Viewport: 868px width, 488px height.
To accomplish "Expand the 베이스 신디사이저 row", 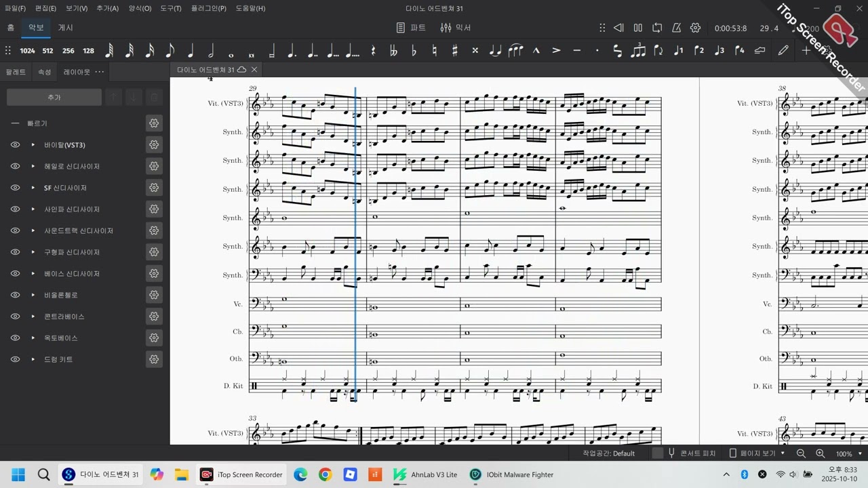I will [x=33, y=274].
